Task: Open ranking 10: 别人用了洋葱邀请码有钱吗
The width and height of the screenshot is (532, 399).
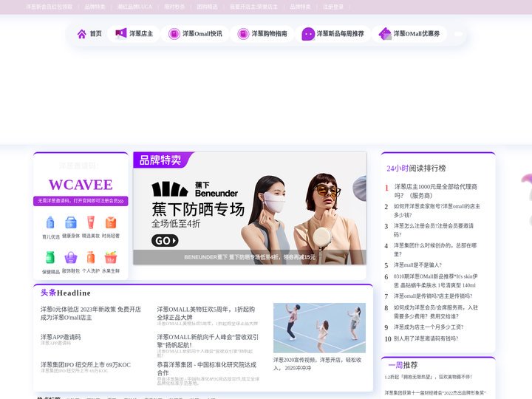Action: 426,338
